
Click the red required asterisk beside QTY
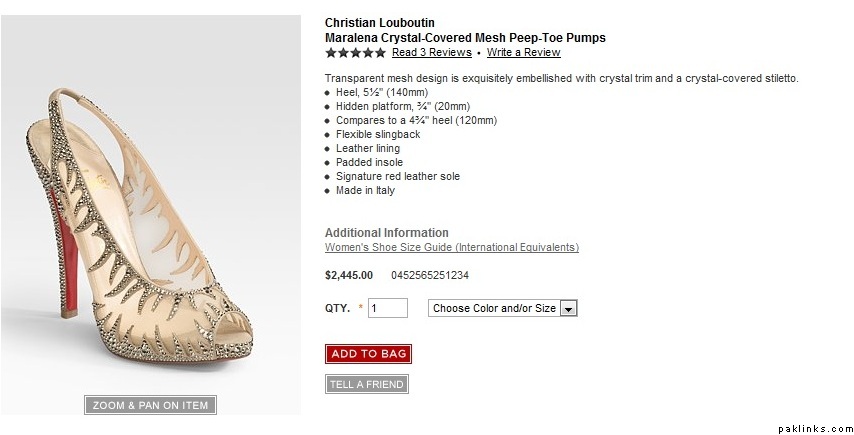tap(360, 309)
